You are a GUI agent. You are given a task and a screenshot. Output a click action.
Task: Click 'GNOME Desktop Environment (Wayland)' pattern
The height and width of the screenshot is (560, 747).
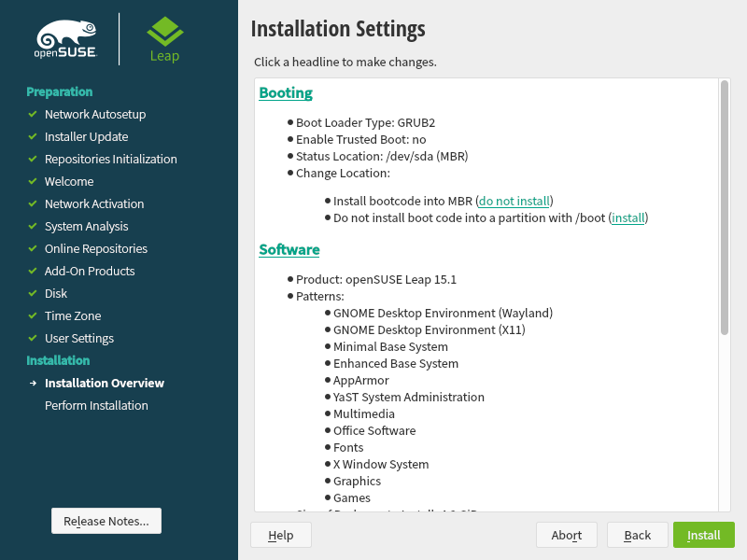pyautogui.click(x=443, y=313)
